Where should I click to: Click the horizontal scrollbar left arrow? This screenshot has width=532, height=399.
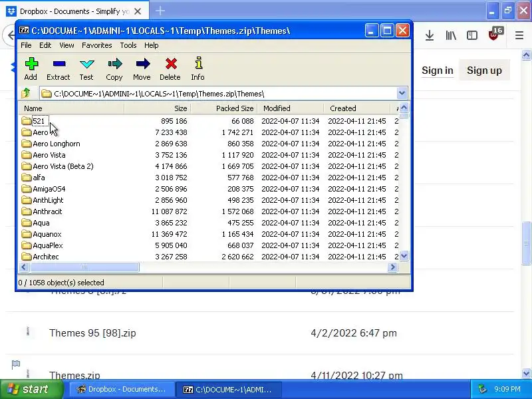[x=23, y=267]
